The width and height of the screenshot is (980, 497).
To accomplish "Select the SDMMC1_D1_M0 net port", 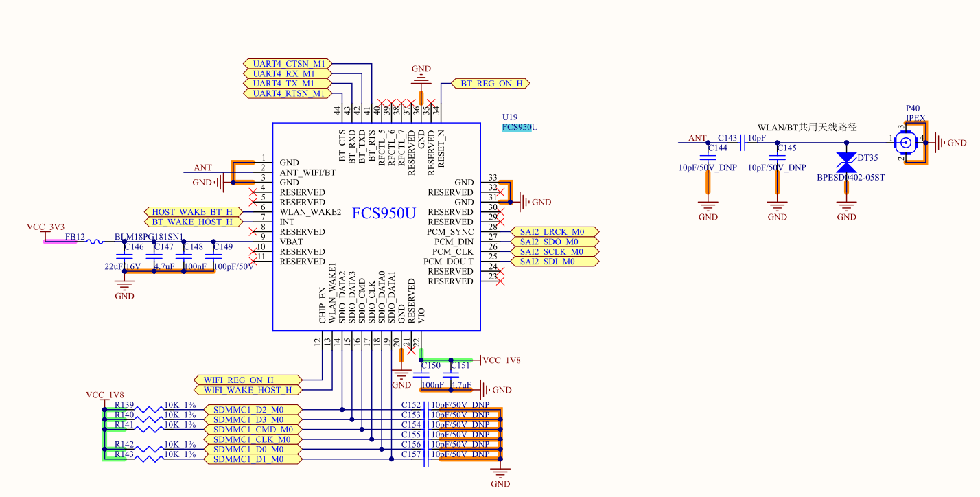I will pyautogui.click(x=253, y=459).
